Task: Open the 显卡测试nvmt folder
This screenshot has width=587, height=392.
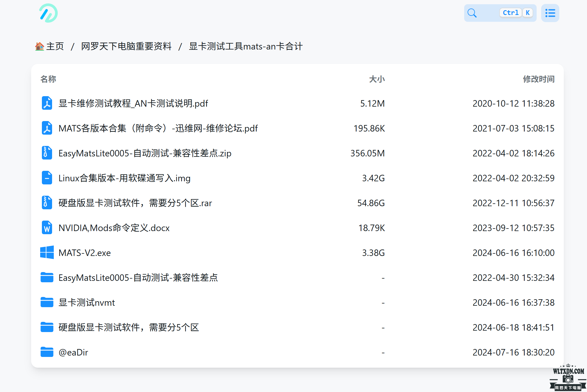Action: 86,302
